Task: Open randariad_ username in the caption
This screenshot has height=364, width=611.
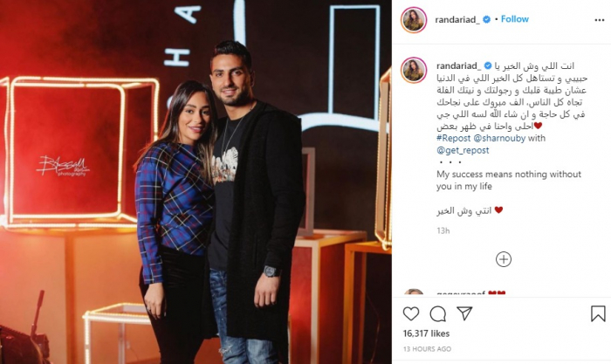Action: pos(459,65)
